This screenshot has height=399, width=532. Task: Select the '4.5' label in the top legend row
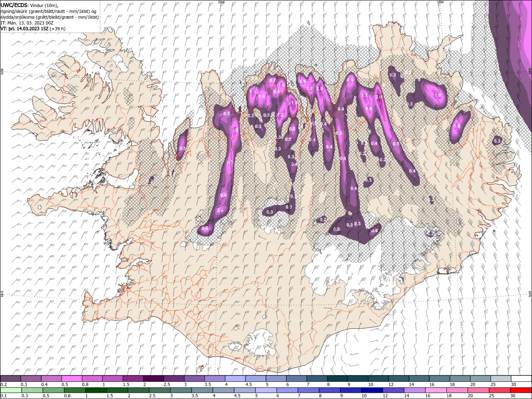click(249, 384)
